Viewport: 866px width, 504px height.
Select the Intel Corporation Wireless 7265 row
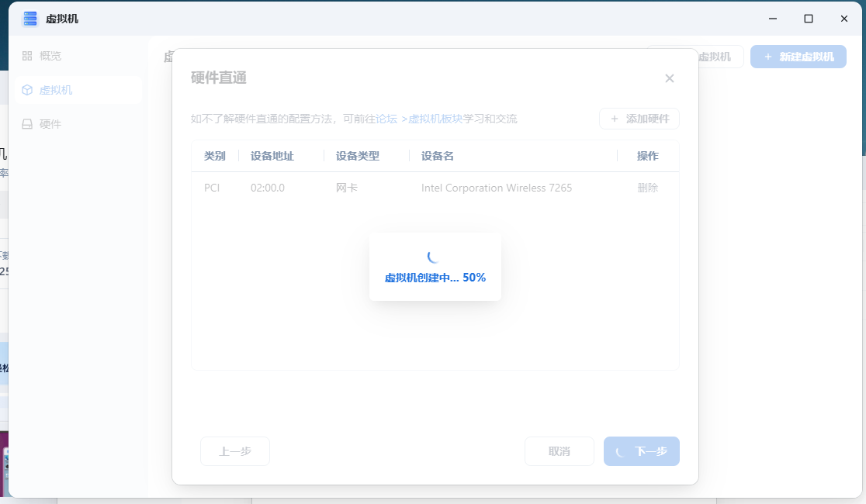coord(497,188)
